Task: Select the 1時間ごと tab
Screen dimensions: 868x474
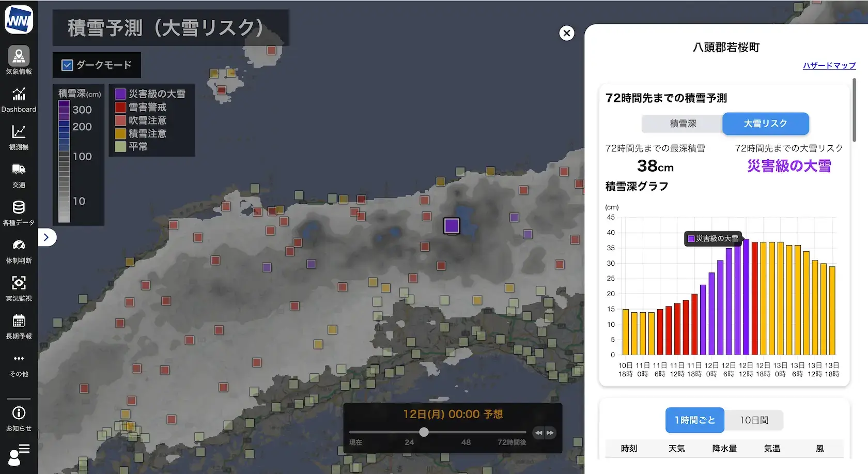Action: click(694, 420)
